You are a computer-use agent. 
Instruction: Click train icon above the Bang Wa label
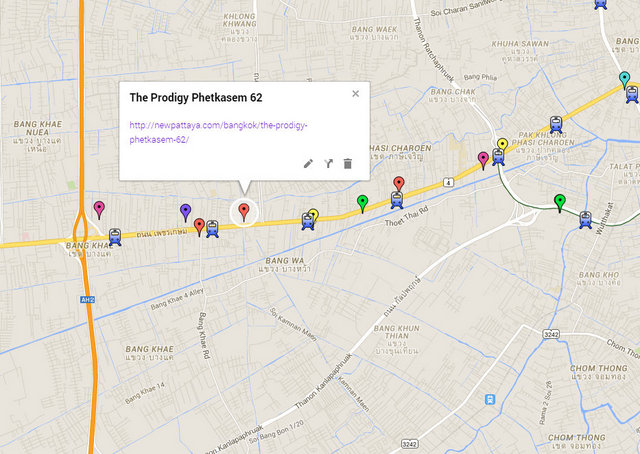(308, 221)
